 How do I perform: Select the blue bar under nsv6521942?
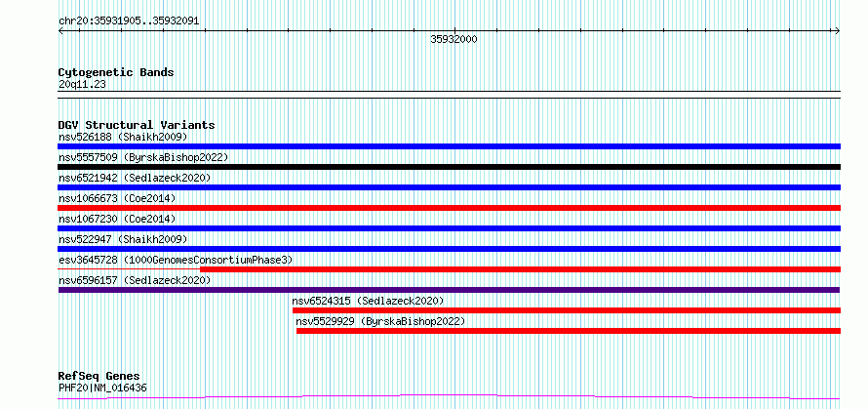449,187
